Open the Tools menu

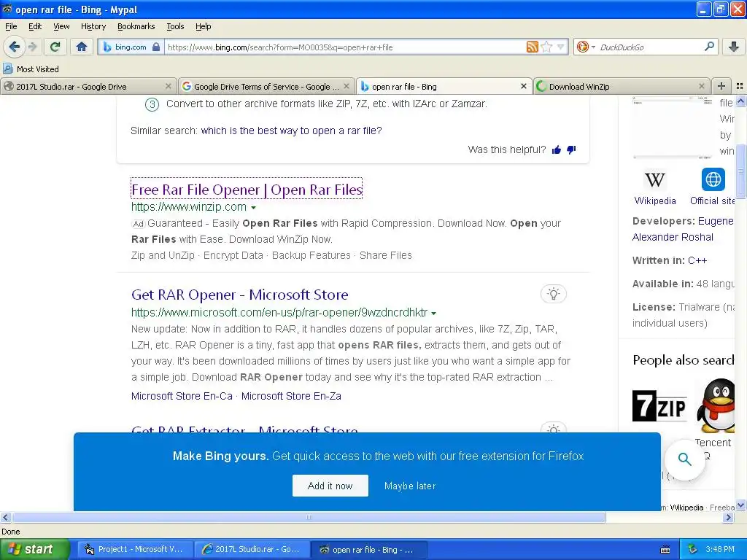tap(175, 26)
